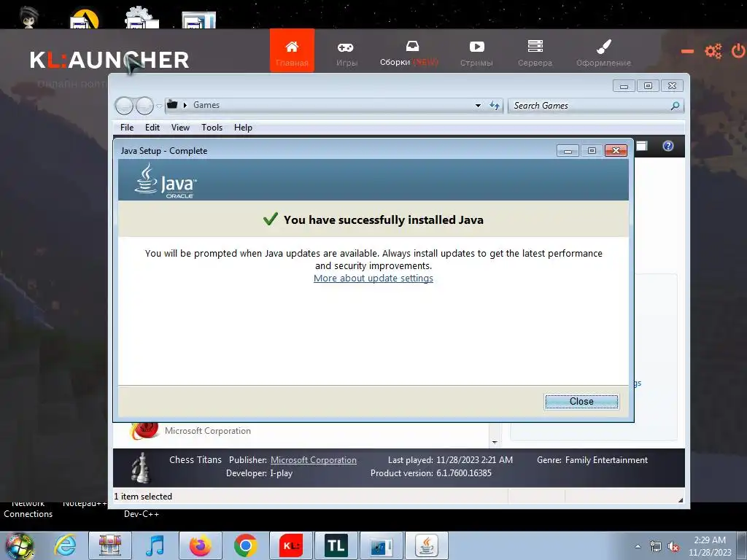Launch Internet Explorer from taskbar
The image size is (747, 560).
pos(65,545)
